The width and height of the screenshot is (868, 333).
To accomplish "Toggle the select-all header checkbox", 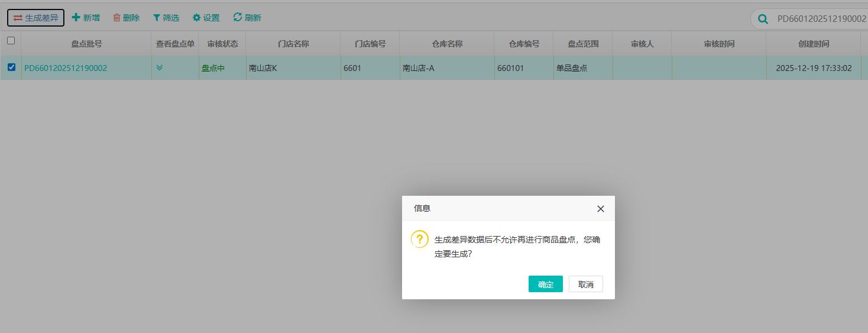I will point(11,41).
